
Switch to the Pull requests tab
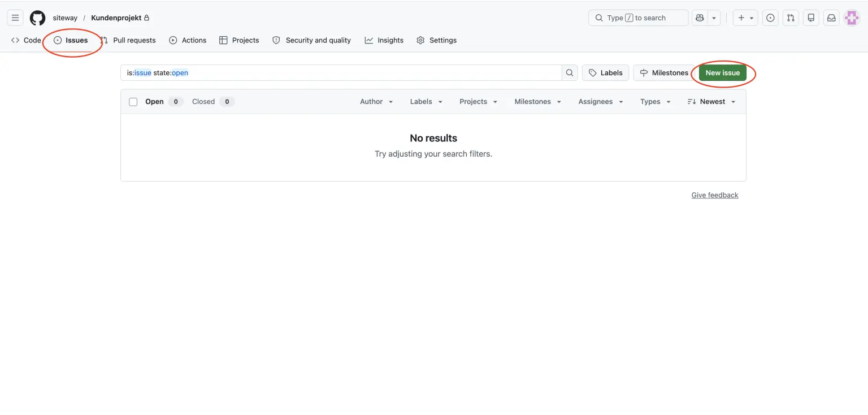tap(128, 40)
